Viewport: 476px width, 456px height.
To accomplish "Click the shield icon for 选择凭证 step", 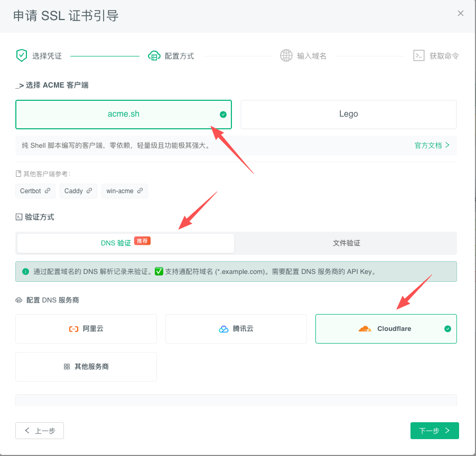I will (22, 55).
